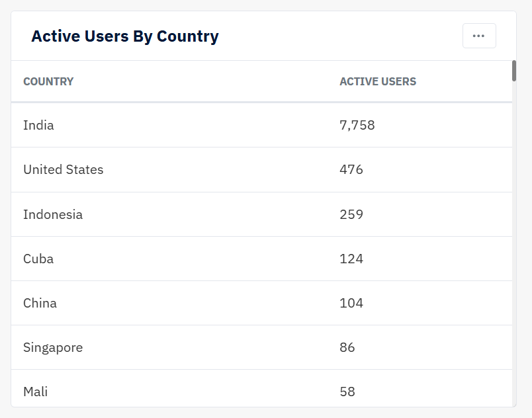Click the 476 active users value
This screenshot has height=418, width=532.
(351, 169)
